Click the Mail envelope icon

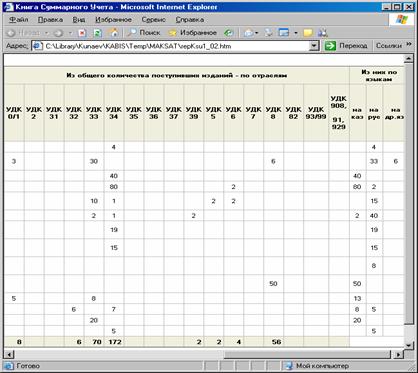[249, 33]
